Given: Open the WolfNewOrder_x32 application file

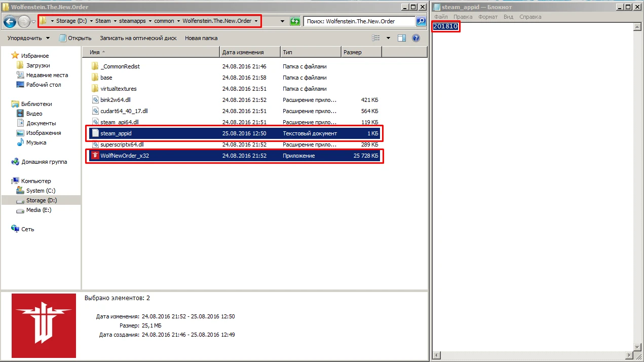Looking at the screenshot, I should (x=124, y=156).
